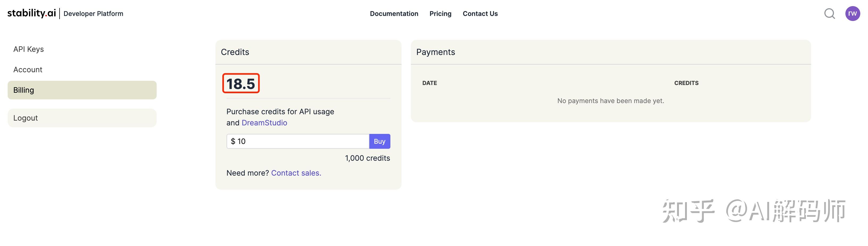Open Contact Us in top navigation
The height and width of the screenshot is (246, 868).
click(x=480, y=14)
